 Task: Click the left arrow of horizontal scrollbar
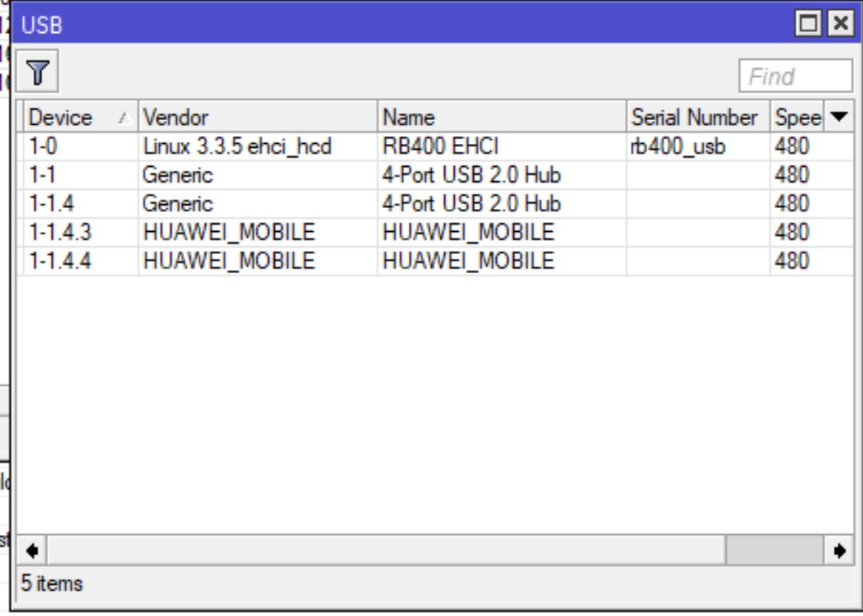point(32,550)
